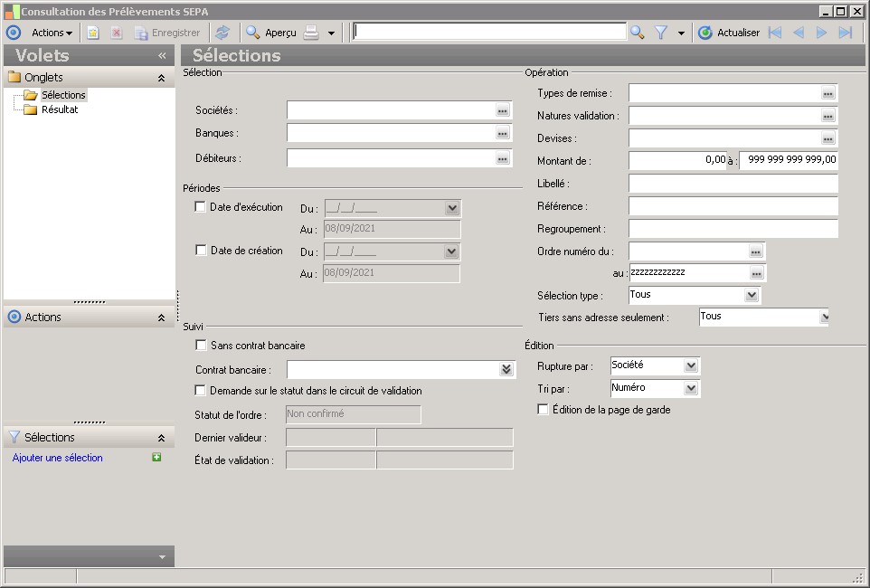This screenshot has width=870, height=588.
Task: Open Sociétés lookup ellipsis button
Action: [x=503, y=110]
